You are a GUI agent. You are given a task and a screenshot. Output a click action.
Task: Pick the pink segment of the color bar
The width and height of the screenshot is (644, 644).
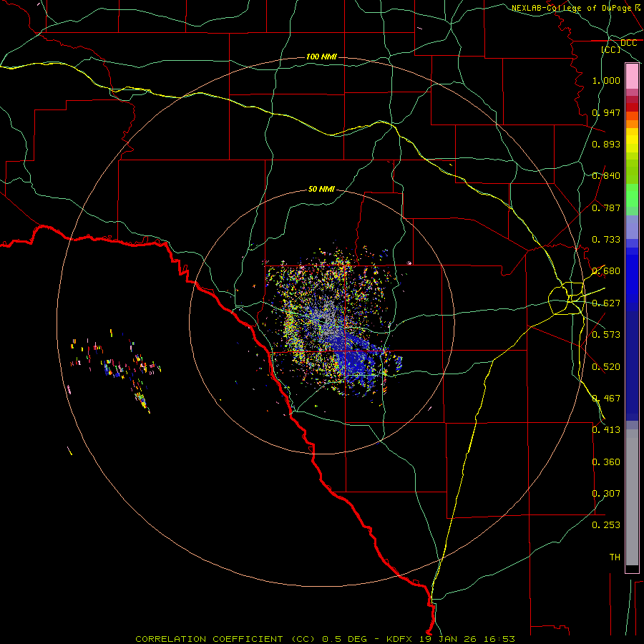coord(632,77)
